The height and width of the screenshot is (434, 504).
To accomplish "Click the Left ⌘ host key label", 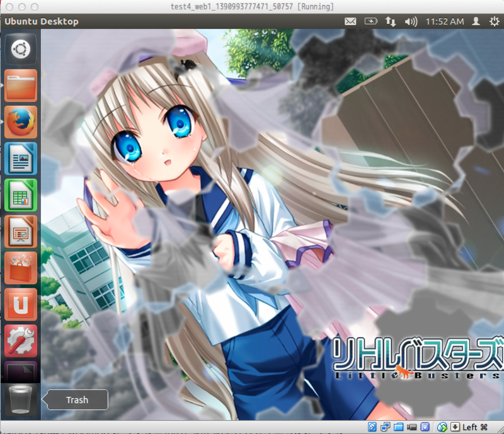I will pos(475,427).
